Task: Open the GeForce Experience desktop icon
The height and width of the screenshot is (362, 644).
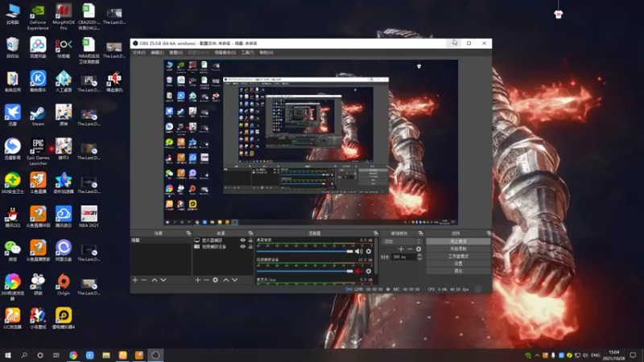Action: tap(38, 17)
